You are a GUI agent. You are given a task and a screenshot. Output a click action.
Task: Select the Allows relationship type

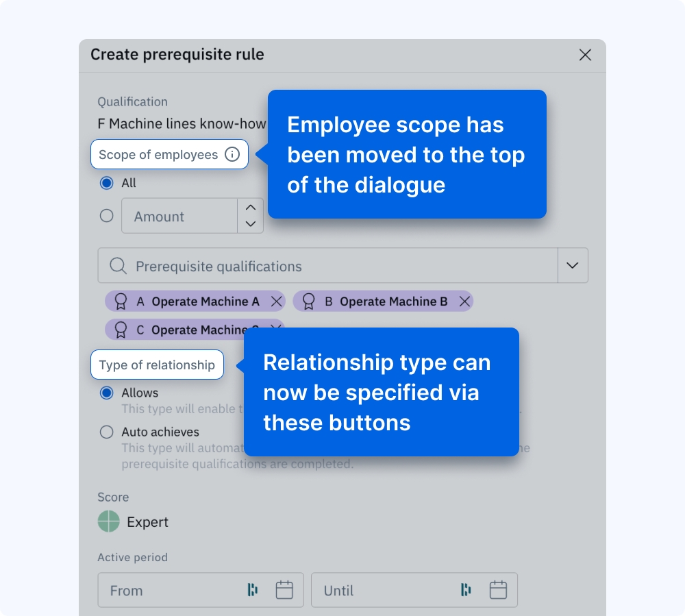tap(106, 393)
